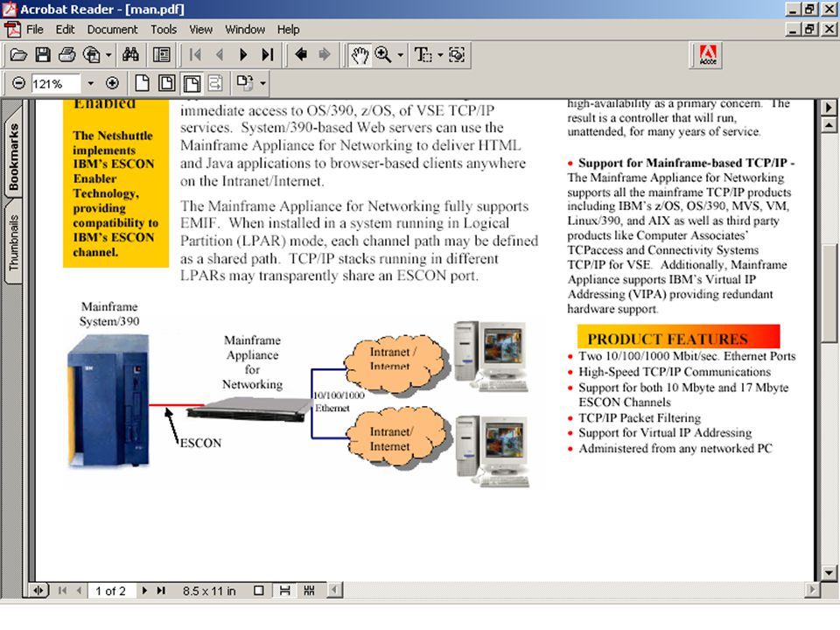Expand the Text Select tool dropdown arrow
The image size is (840, 630).
(x=440, y=54)
